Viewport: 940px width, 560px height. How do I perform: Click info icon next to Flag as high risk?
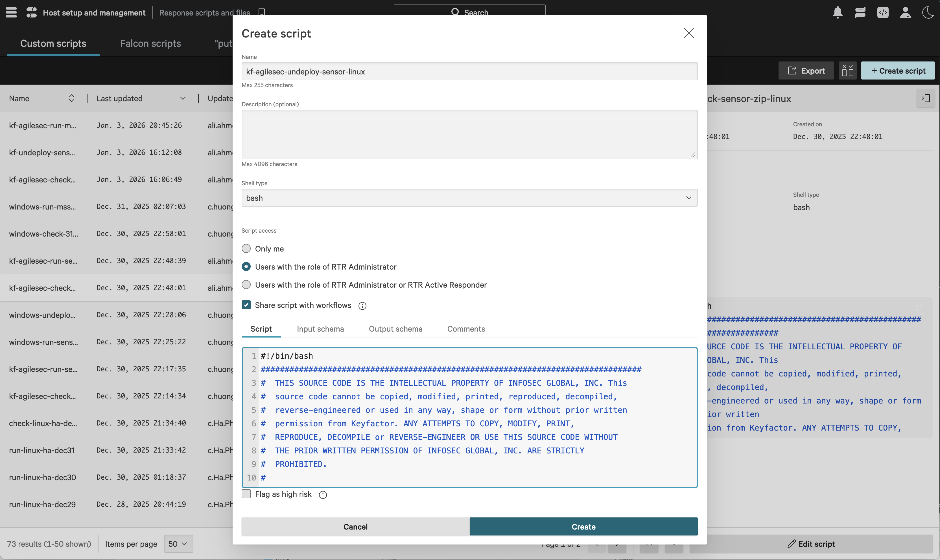pyautogui.click(x=323, y=495)
